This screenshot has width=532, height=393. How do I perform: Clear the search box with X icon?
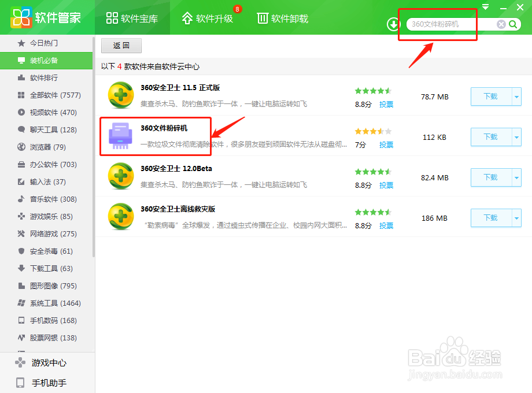click(501, 24)
